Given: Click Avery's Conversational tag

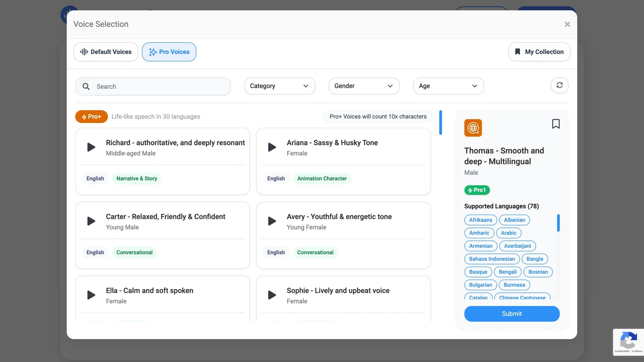Looking at the screenshot, I should click(315, 252).
